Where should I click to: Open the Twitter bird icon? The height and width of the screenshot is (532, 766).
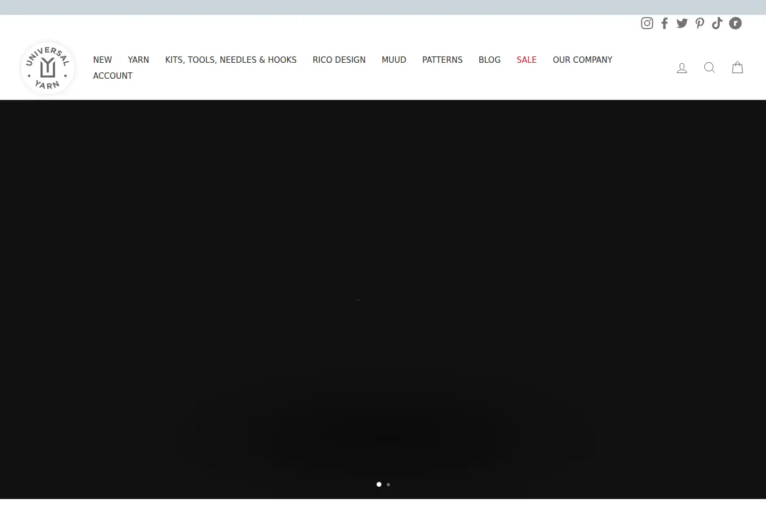click(x=682, y=23)
